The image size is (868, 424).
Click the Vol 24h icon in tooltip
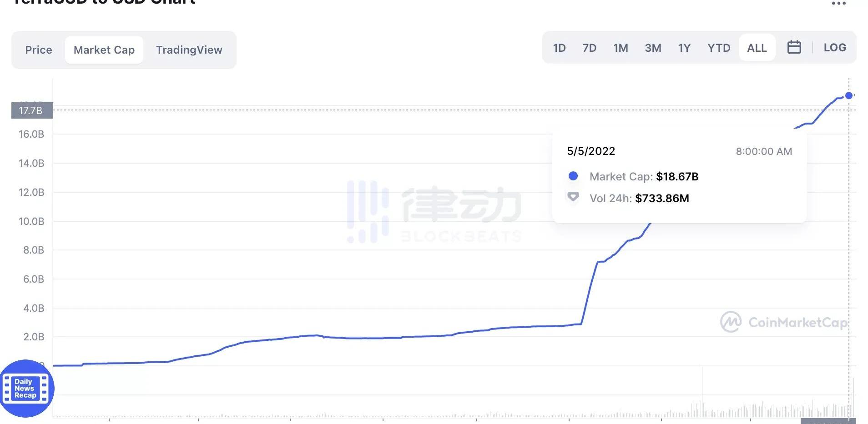click(573, 197)
